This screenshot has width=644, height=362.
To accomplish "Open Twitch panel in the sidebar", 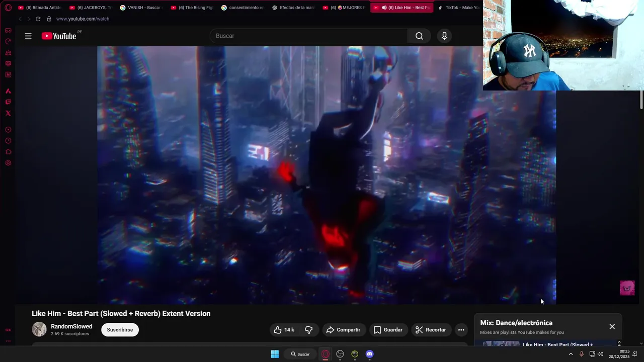I will (x=8, y=102).
